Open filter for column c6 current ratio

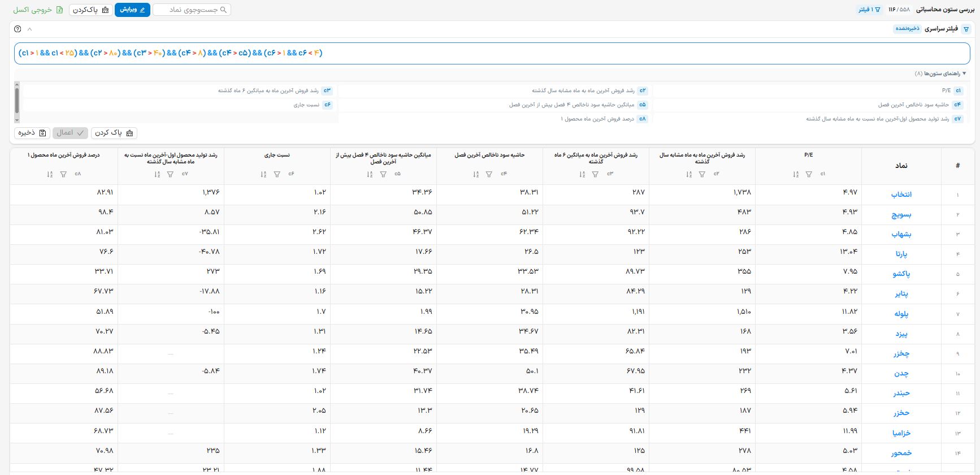point(277,174)
